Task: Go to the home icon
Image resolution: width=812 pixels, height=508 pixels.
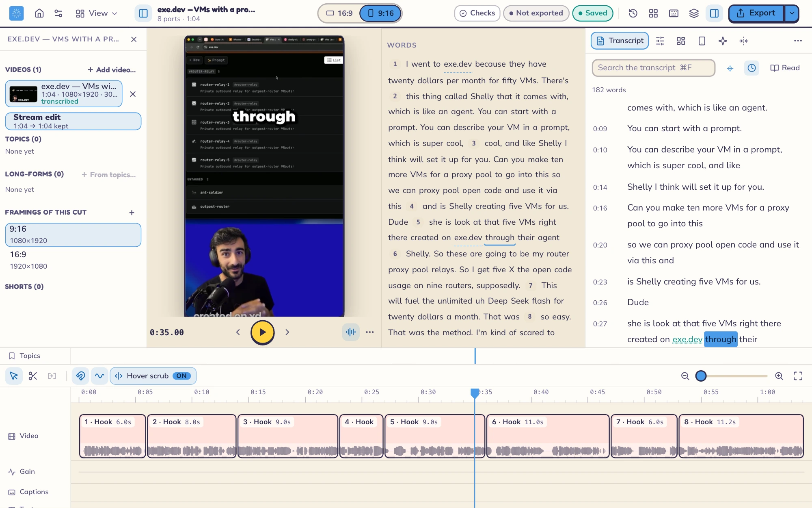Action: pyautogui.click(x=39, y=13)
